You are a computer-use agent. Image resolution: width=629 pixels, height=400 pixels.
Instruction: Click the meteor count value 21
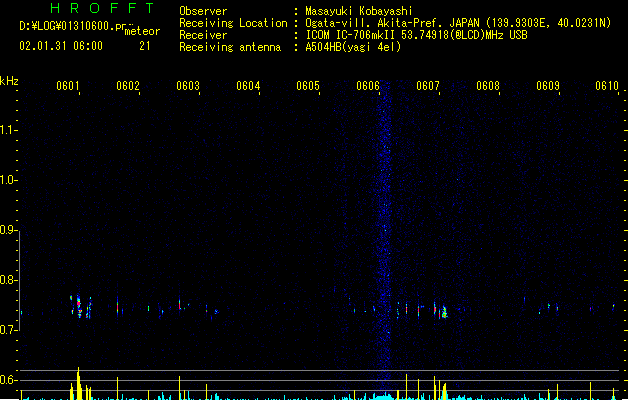(145, 46)
